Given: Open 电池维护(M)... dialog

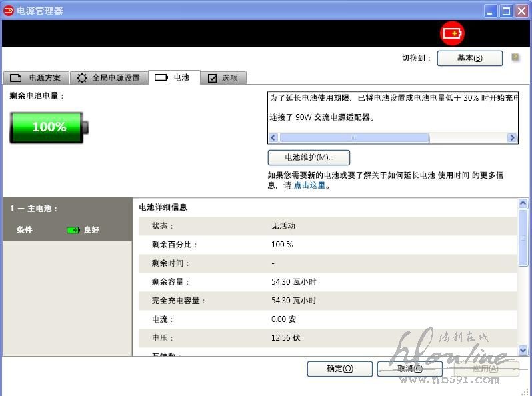Looking at the screenshot, I should [x=309, y=157].
